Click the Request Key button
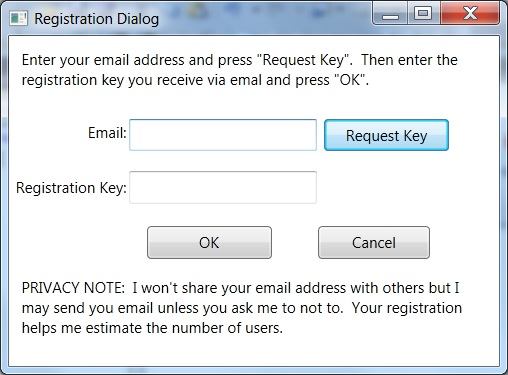The height and width of the screenshot is (375, 508). [x=386, y=135]
